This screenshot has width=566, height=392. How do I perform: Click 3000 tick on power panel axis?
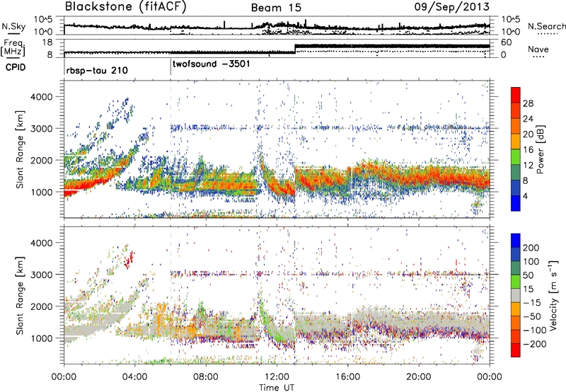click(42, 129)
